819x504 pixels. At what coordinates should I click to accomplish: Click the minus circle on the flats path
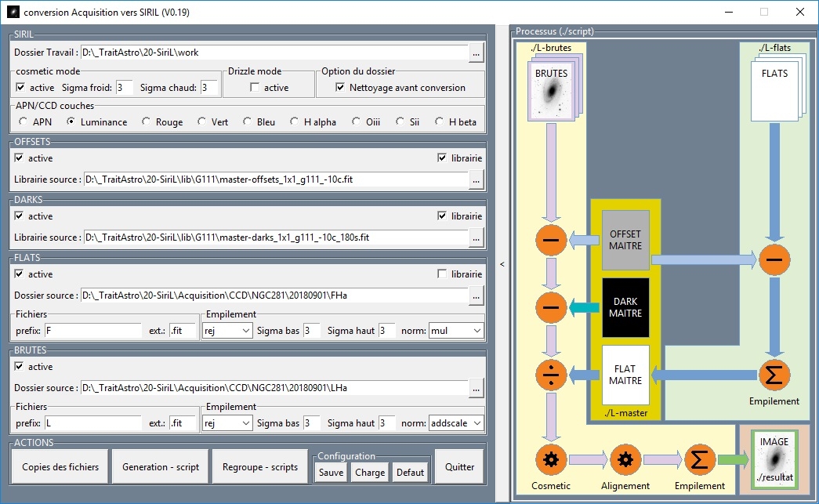(x=774, y=259)
